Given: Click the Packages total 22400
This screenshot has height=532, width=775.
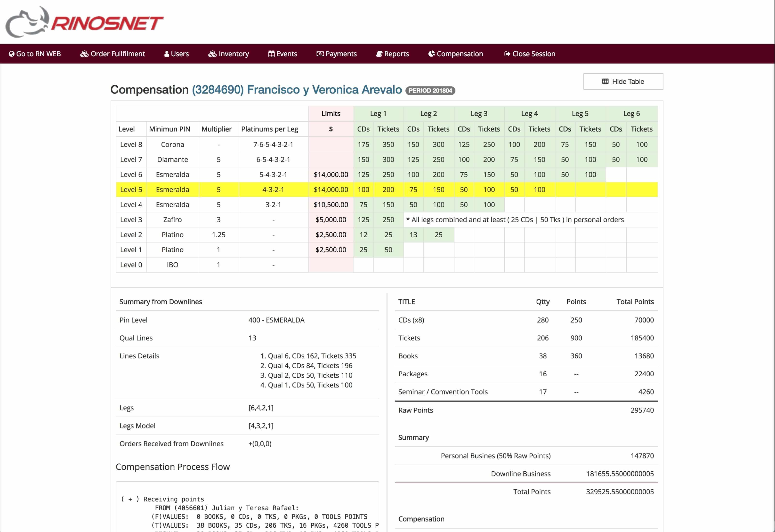Looking at the screenshot, I should point(644,374).
